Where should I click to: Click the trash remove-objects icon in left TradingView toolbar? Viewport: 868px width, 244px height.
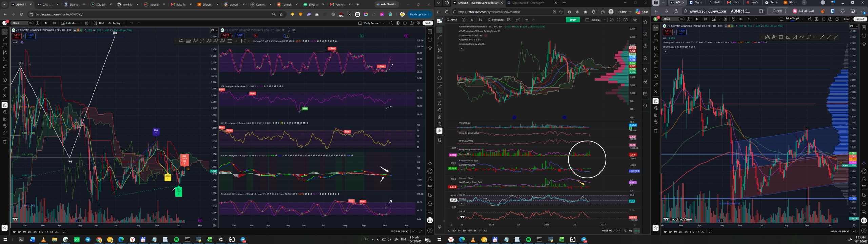[5, 142]
